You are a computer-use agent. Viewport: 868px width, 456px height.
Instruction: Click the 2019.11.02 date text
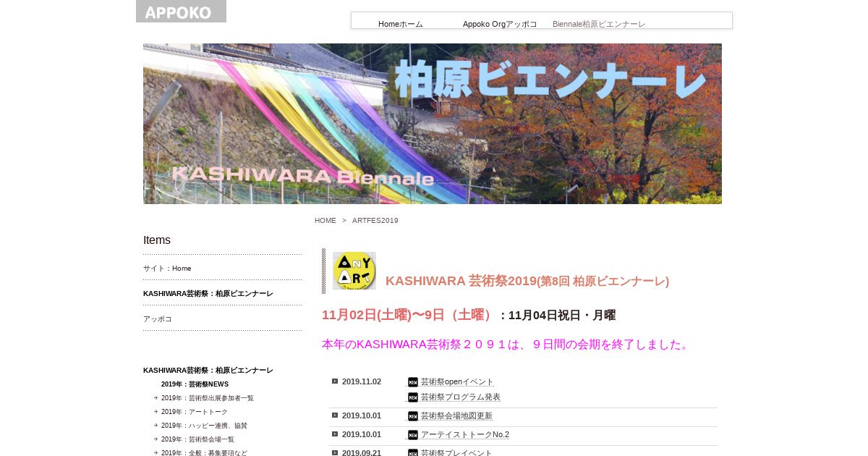pos(362,381)
